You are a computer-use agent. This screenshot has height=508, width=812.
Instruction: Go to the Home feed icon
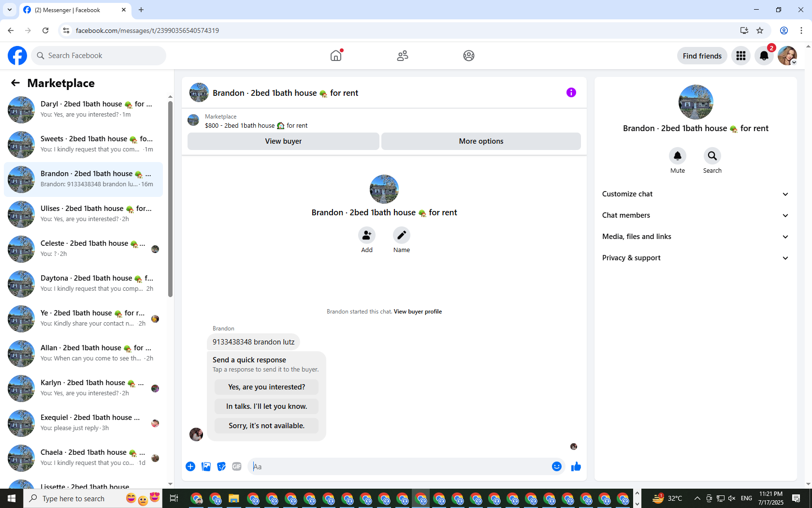click(336, 56)
